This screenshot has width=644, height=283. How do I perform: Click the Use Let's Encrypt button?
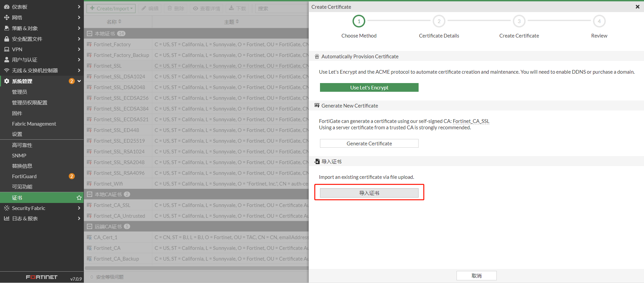(x=369, y=87)
